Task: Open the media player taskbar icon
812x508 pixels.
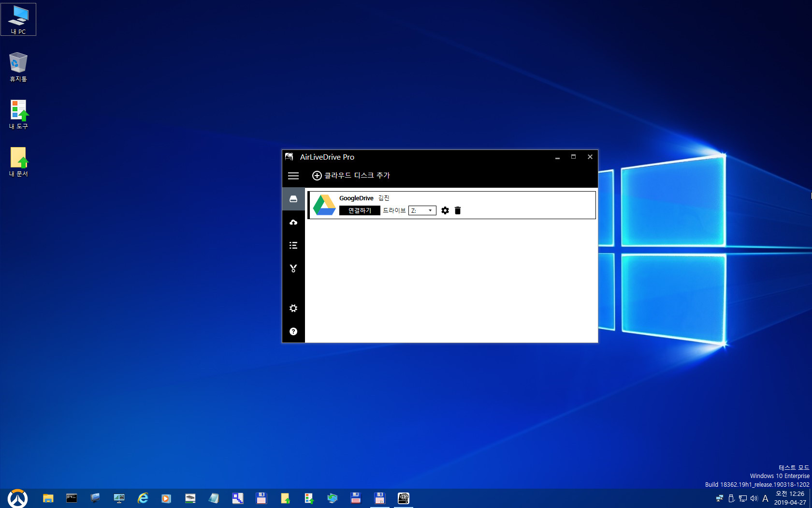Action: click(x=166, y=498)
